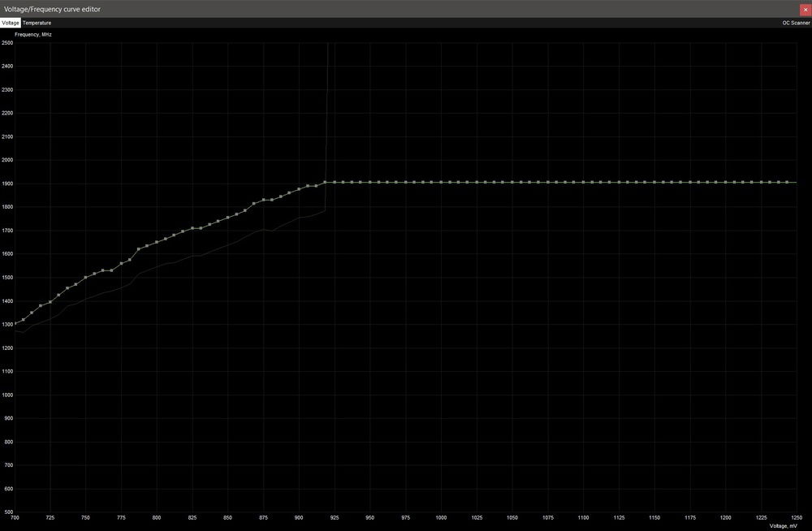The image size is (812, 531).
Task: Switch to the Temperature tab
Action: point(37,22)
